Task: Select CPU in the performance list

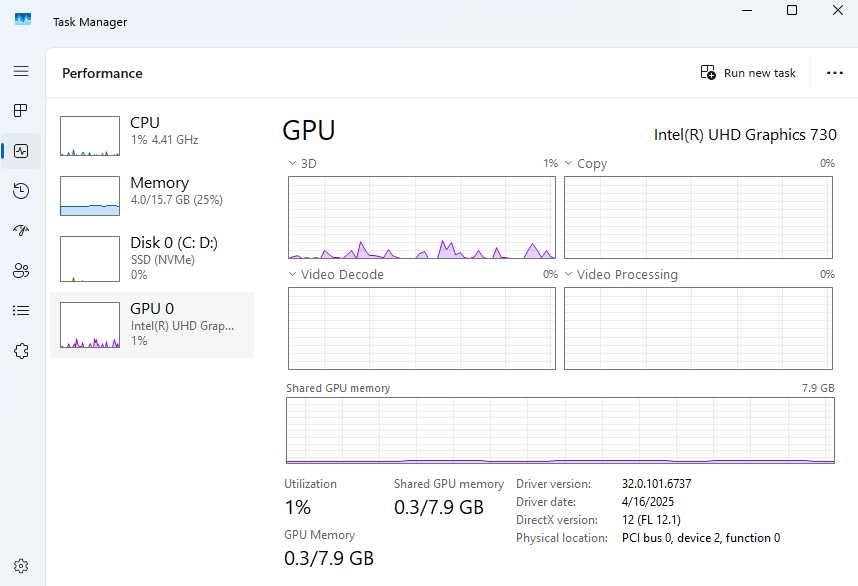Action: coord(152,135)
